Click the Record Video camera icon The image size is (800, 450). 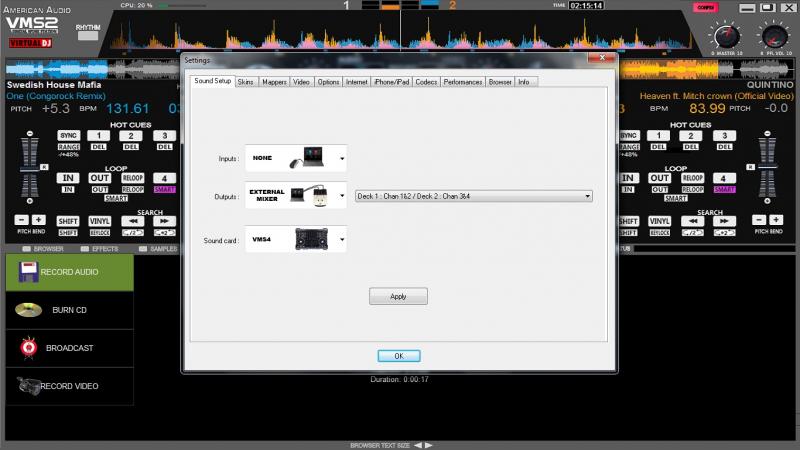[28, 386]
